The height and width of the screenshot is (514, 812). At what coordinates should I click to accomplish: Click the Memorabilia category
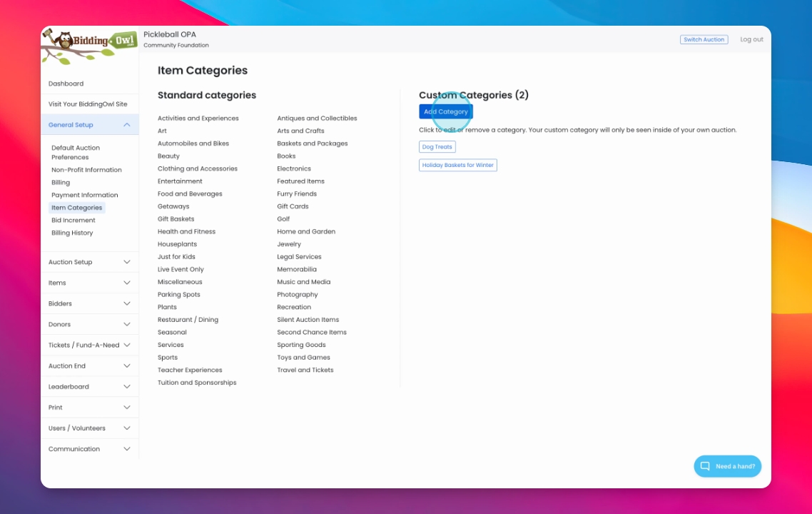tap(297, 269)
